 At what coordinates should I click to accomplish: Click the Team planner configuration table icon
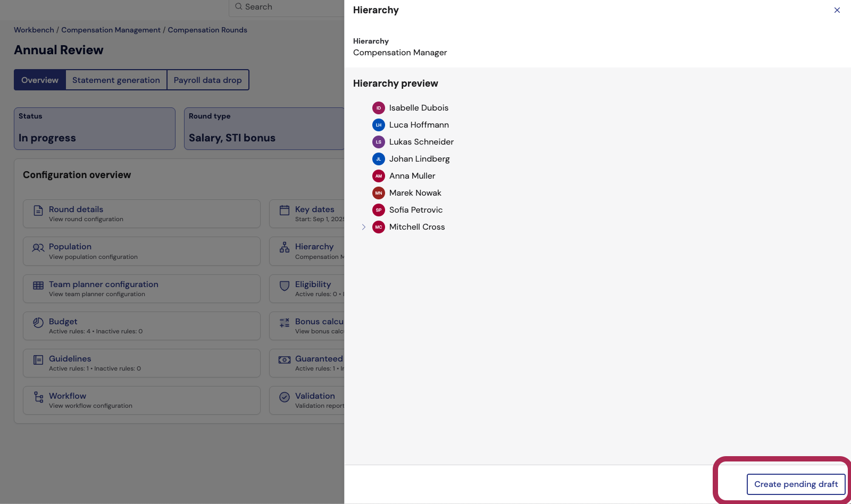[38, 285]
